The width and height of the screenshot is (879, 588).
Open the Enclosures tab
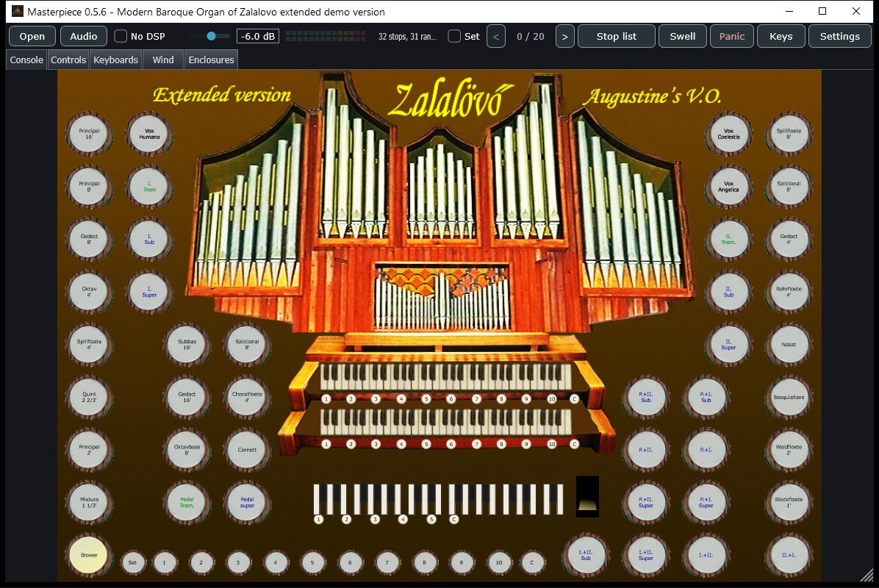[x=212, y=60]
